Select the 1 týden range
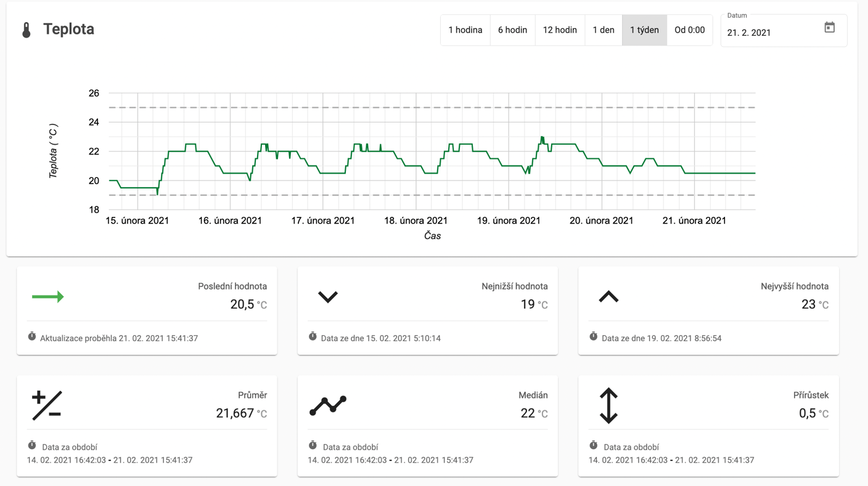Viewport: 868px width, 486px height. pos(644,30)
